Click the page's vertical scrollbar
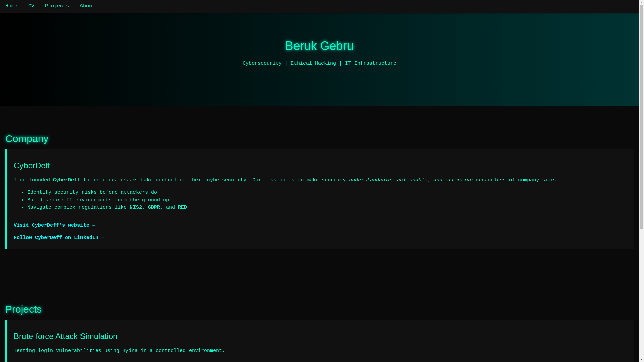Screen dimensions: 644x362 pos(641,181)
